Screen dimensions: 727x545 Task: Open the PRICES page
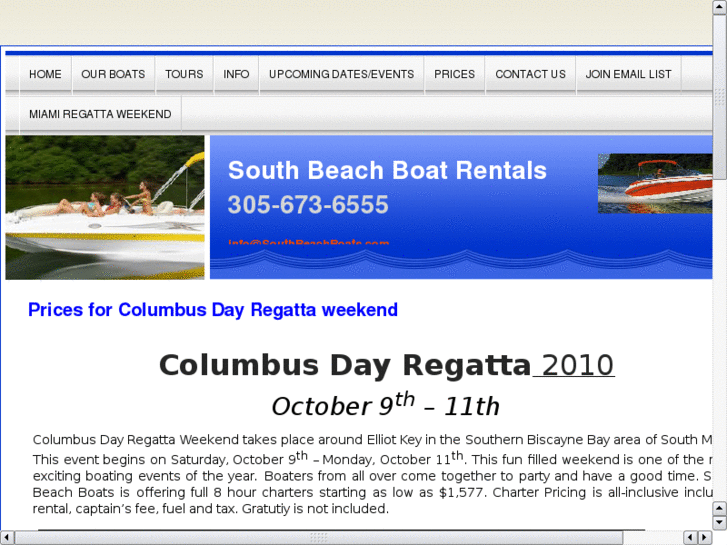455,74
